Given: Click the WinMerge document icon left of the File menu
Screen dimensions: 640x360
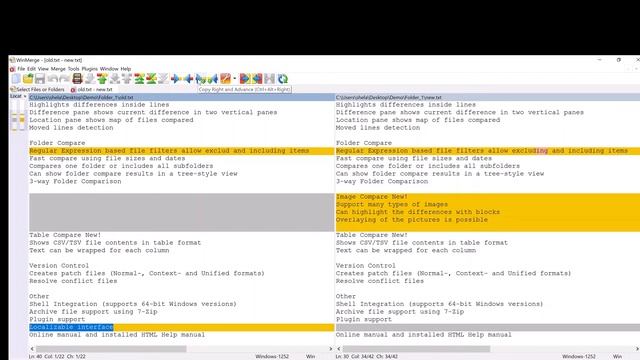Looking at the screenshot, I should 12,69.
